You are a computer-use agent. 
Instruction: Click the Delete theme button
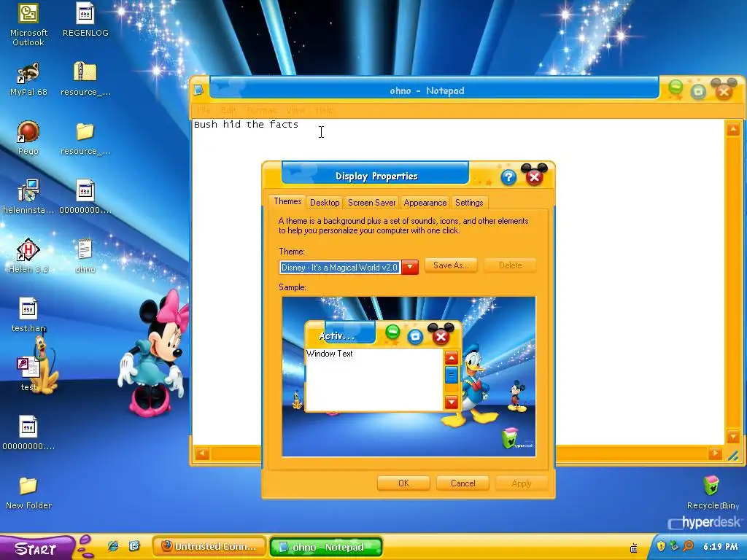point(510,265)
